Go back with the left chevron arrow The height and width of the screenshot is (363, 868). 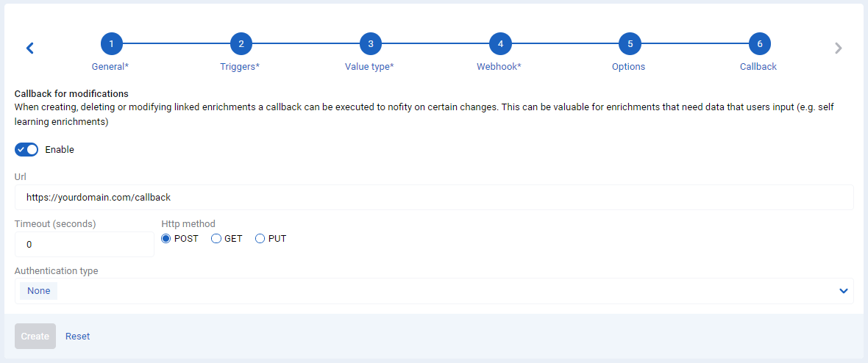coord(30,48)
